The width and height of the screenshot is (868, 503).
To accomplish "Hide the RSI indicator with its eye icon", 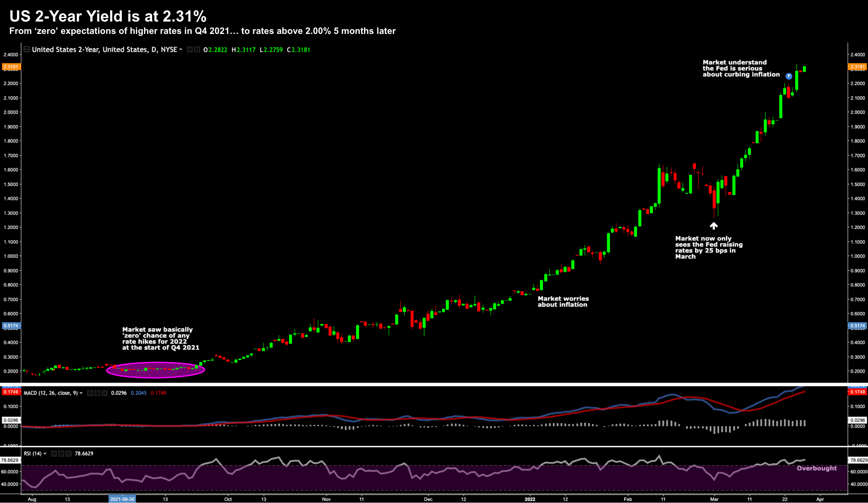I will [54, 453].
